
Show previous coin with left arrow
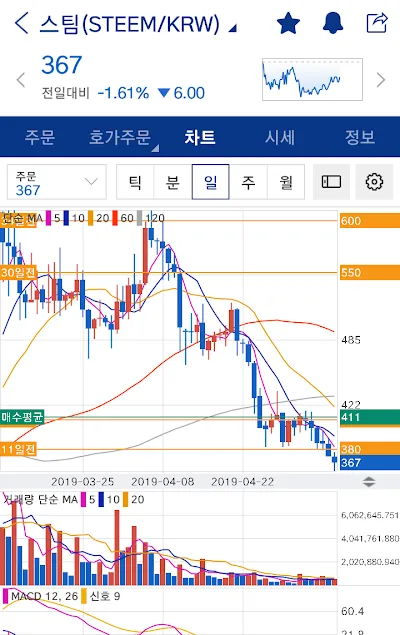(21, 79)
